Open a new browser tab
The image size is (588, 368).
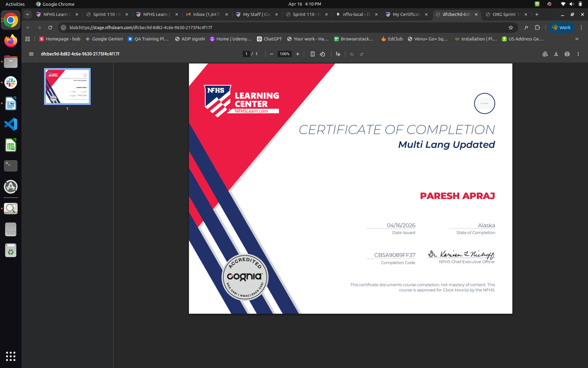(x=537, y=14)
